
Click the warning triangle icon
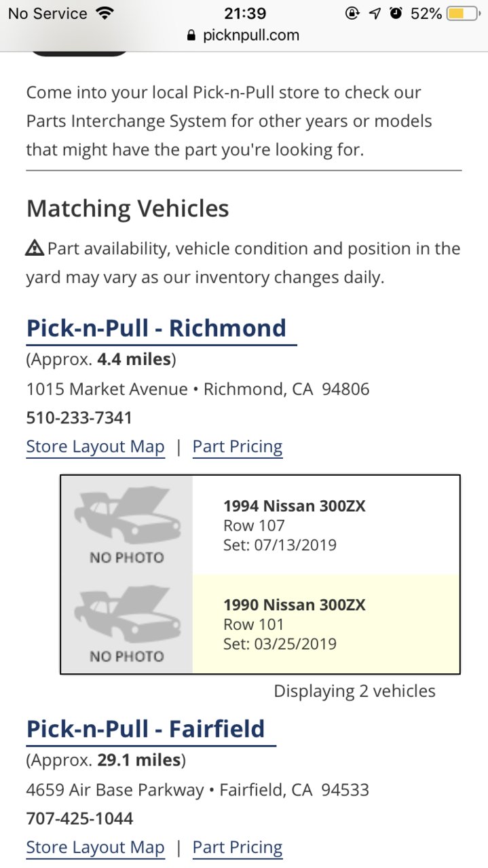(35, 248)
